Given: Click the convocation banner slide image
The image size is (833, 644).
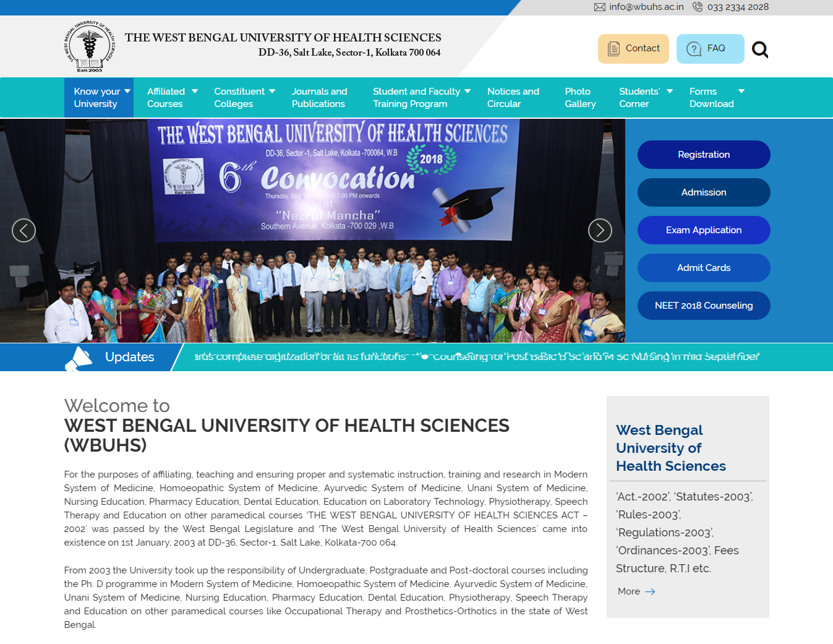Looking at the screenshot, I should click(312, 231).
